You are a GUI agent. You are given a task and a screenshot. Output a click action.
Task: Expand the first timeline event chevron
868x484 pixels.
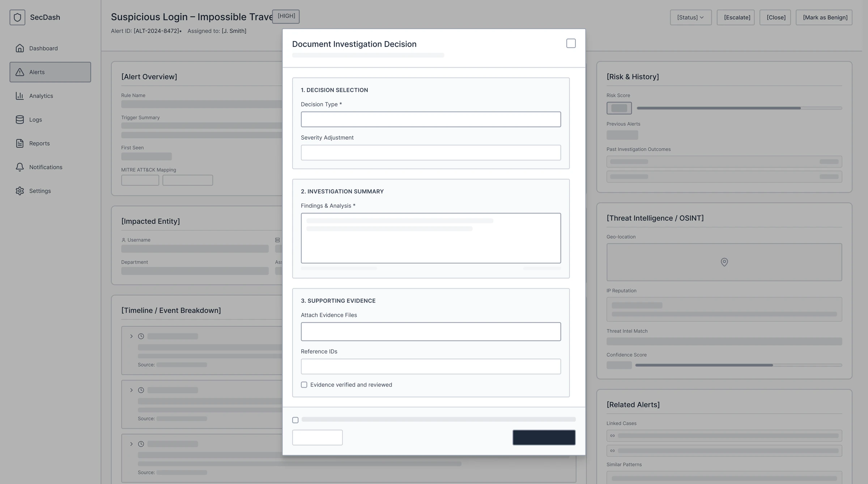pos(131,336)
